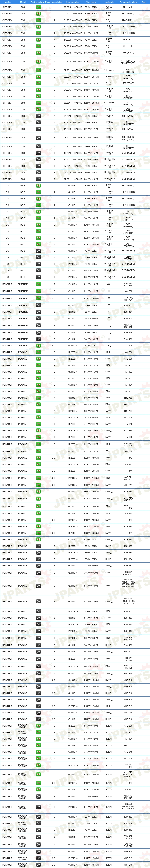
Task: Click ON icon in Megane Kombi F9Q 872 row
Action: point(38,844)
